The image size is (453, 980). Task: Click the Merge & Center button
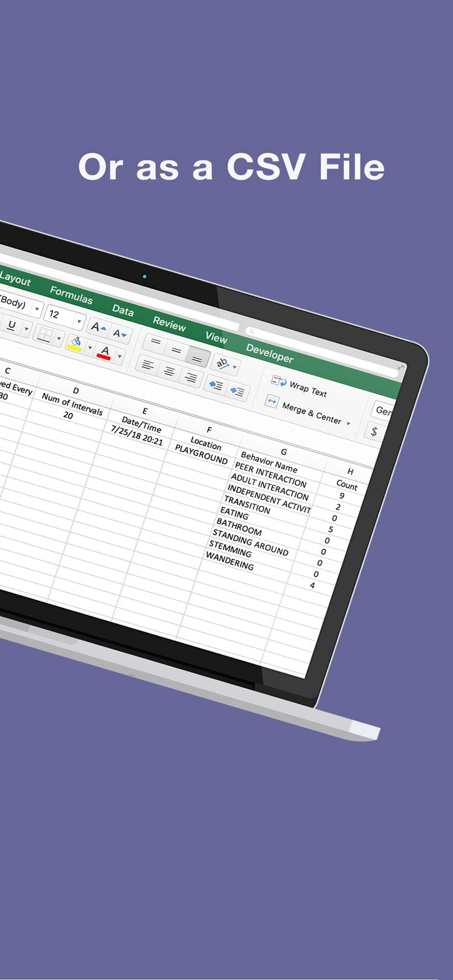pos(303,410)
